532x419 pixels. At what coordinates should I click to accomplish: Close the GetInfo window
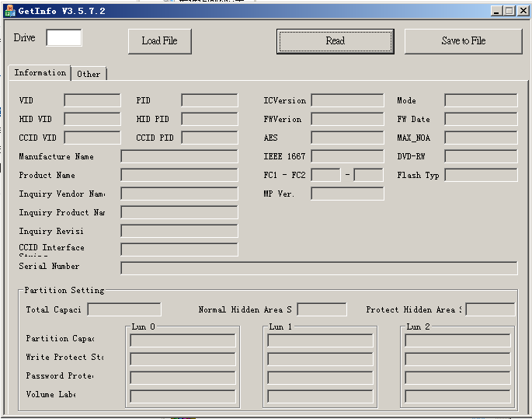[522, 11]
